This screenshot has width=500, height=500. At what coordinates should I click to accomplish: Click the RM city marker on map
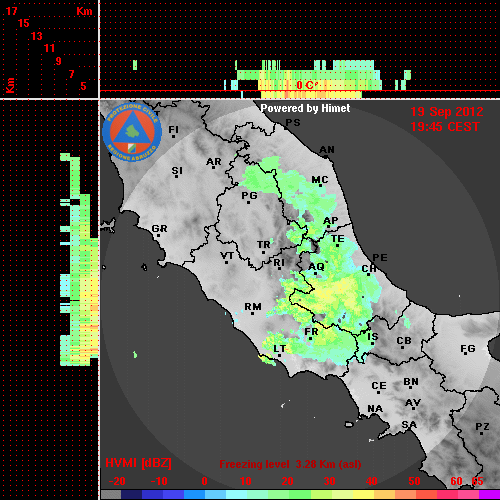point(253,313)
